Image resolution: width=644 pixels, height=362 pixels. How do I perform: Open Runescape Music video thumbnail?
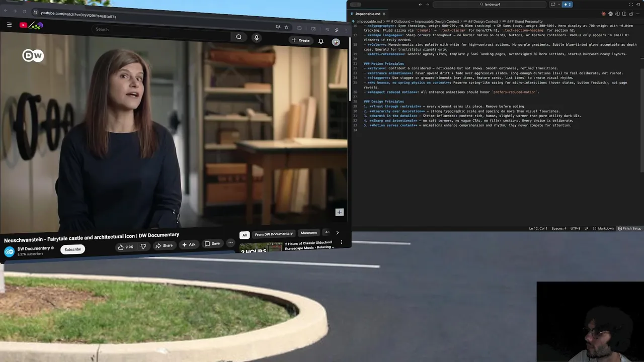(x=261, y=247)
